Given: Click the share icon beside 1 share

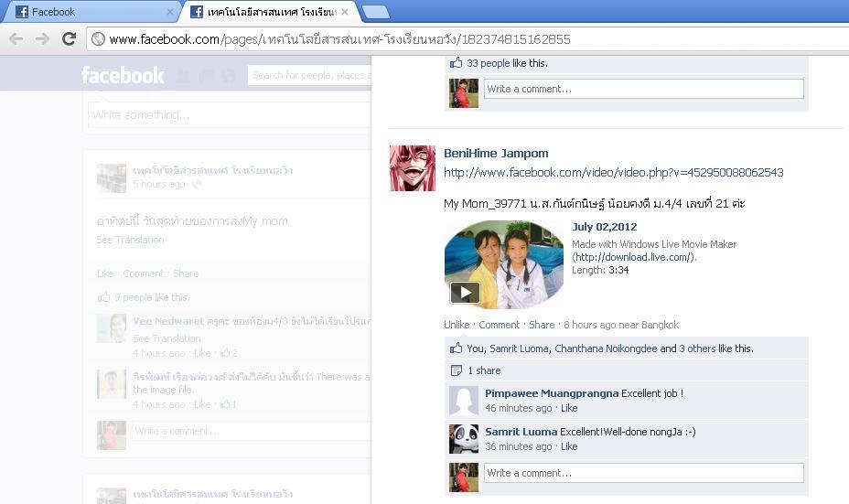Looking at the screenshot, I should 456,370.
